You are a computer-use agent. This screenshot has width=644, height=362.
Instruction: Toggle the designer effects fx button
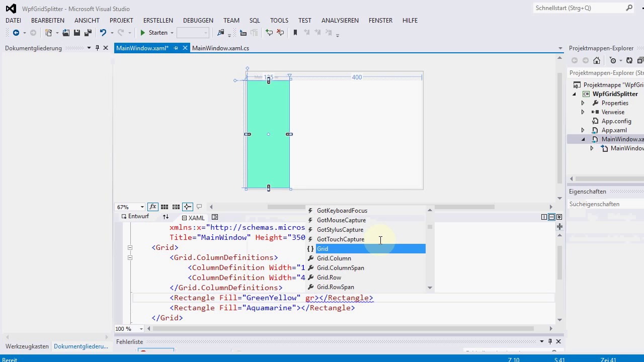click(153, 207)
